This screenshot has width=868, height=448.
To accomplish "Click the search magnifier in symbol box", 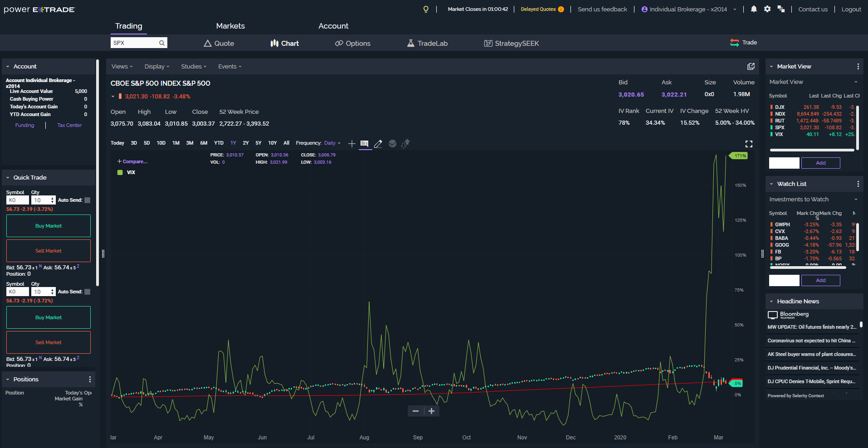I will [x=161, y=43].
